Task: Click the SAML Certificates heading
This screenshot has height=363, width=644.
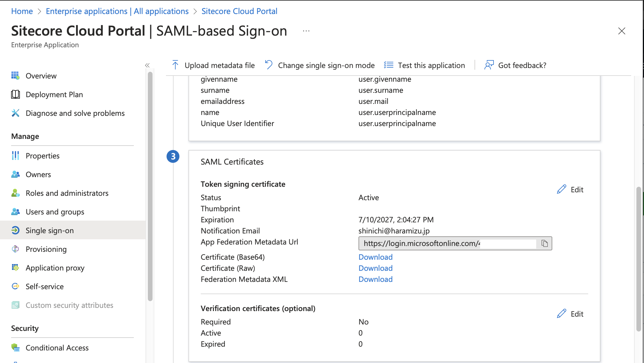Action: coord(232,162)
